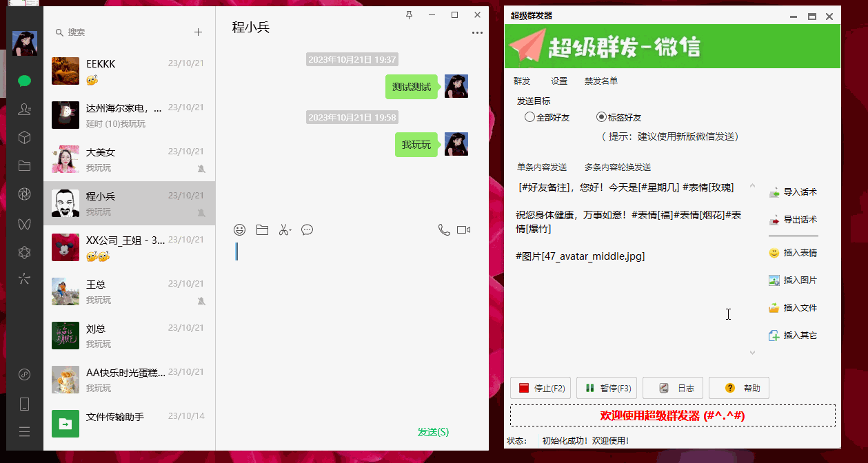Open chat history bubble icon

tap(307, 230)
